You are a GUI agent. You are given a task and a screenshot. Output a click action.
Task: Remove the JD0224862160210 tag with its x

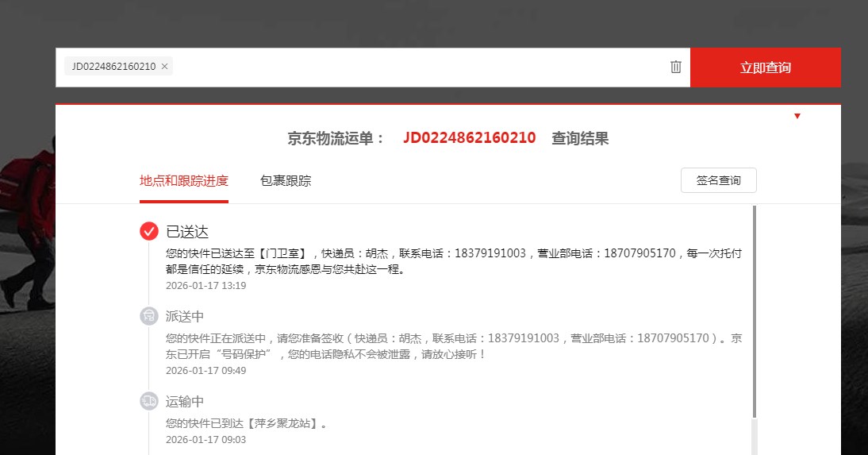164,67
